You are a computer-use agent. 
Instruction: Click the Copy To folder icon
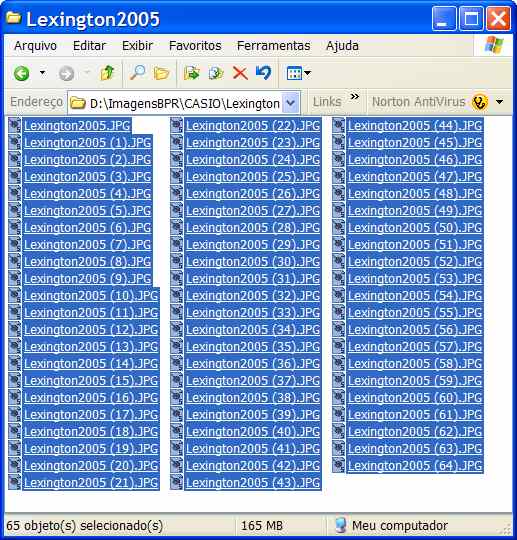(216, 73)
